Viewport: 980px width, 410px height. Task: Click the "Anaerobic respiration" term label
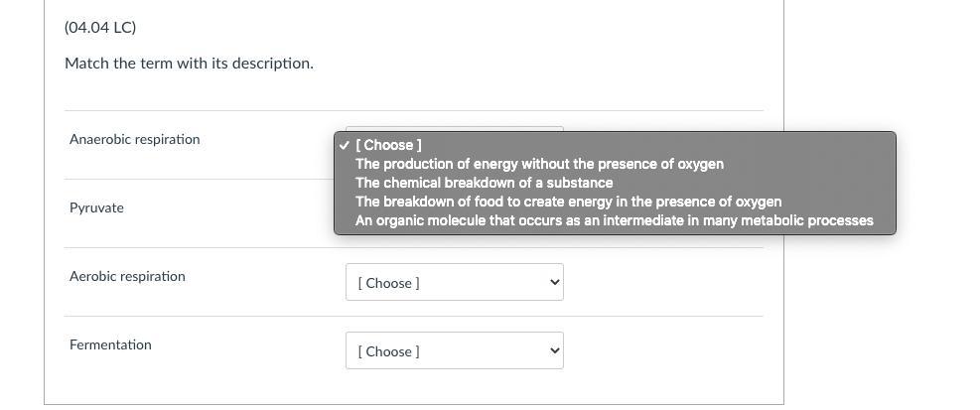point(134,140)
